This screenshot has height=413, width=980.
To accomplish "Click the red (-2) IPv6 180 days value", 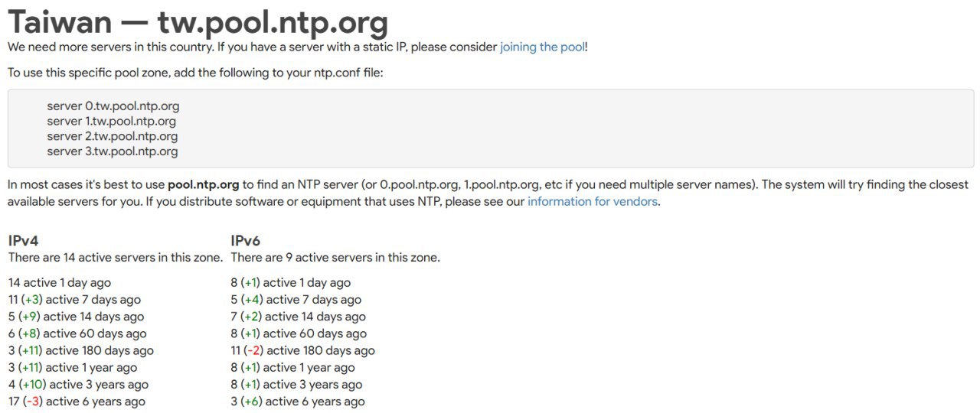I will tap(253, 350).
